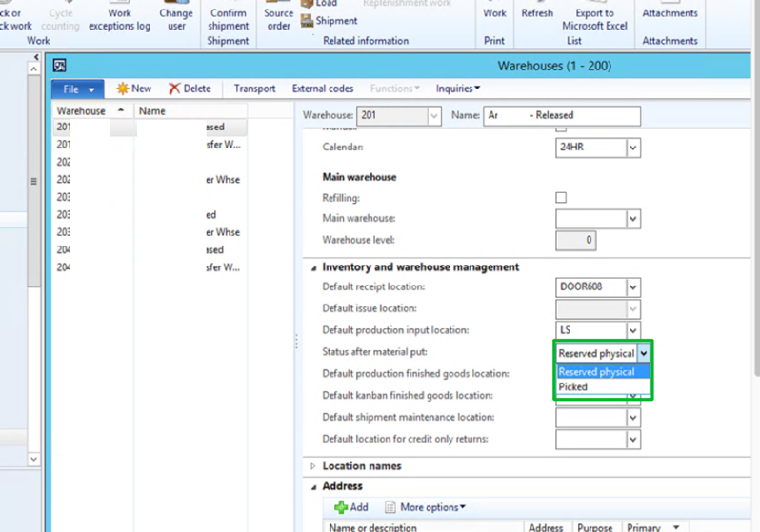Click the Warehouses form window icon
760x532 pixels.
(60, 66)
